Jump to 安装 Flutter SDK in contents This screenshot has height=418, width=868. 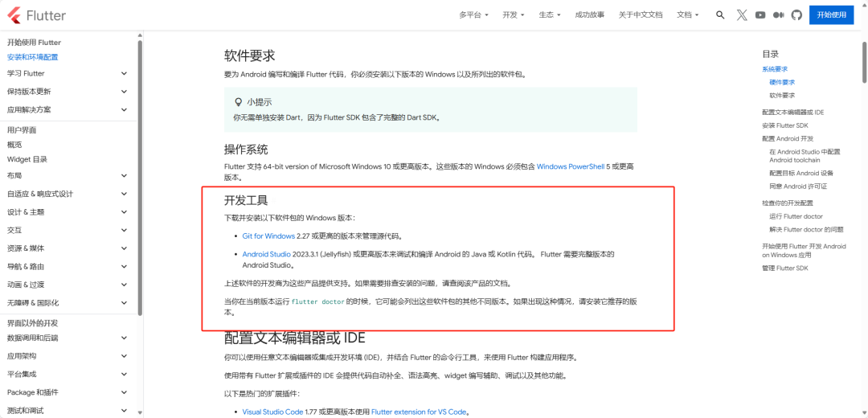coord(785,125)
